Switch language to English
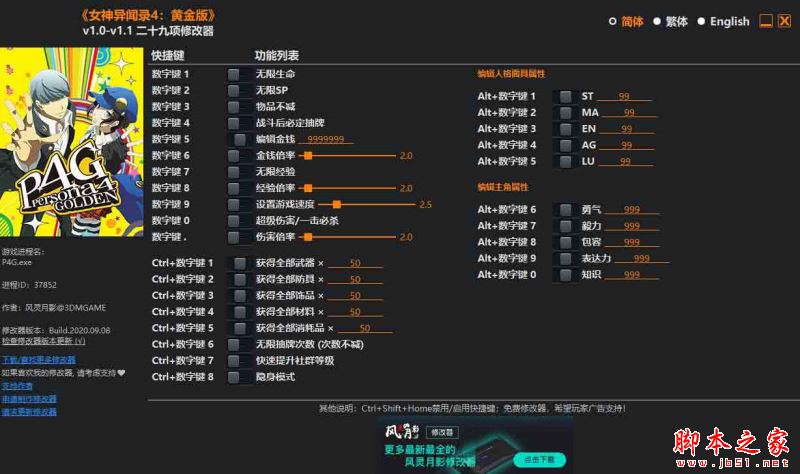 (702, 21)
